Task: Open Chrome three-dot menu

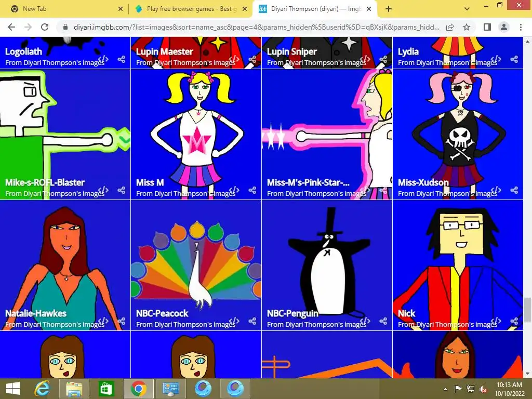Action: [x=521, y=27]
